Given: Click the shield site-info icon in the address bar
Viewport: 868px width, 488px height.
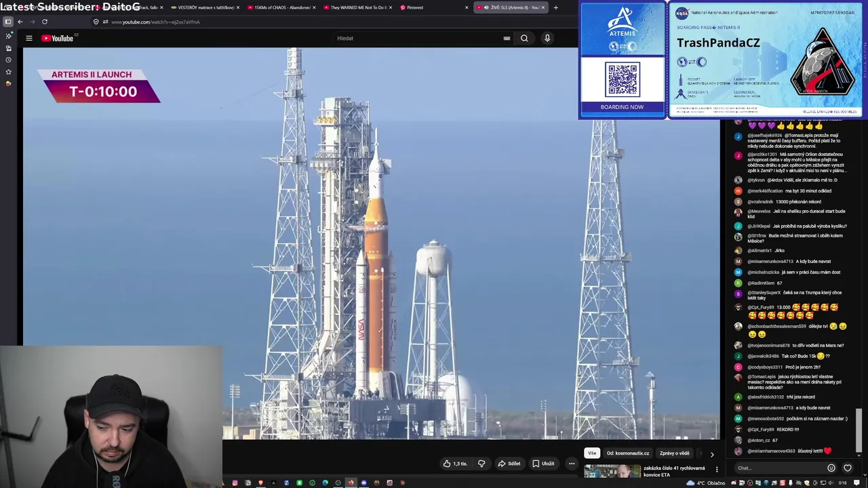Looking at the screenshot, I should 96,22.
